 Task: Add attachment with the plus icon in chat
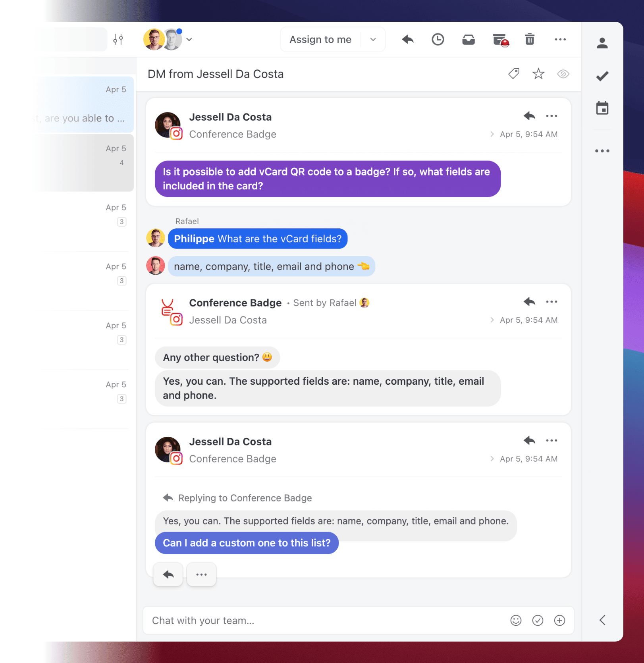(559, 621)
